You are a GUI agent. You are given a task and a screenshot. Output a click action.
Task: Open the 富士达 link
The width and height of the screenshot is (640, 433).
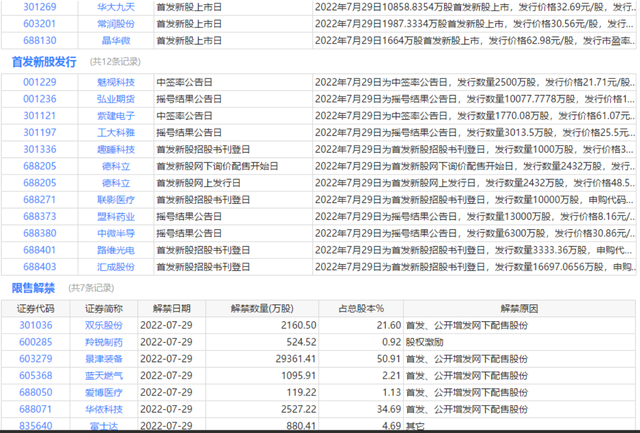tap(104, 426)
